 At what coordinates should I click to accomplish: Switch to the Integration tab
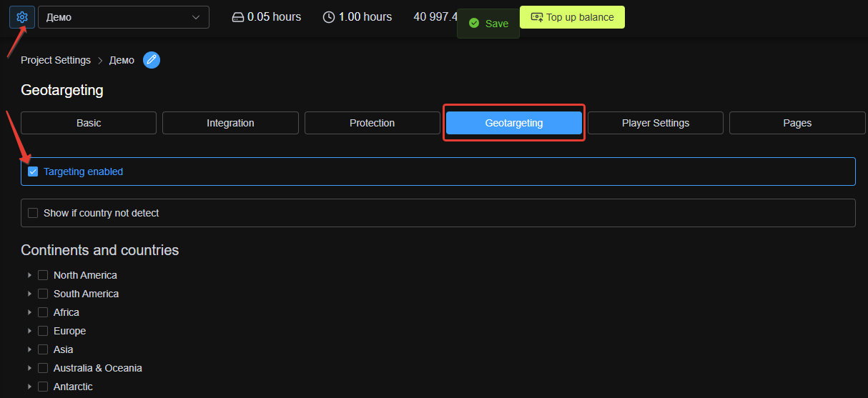click(230, 123)
